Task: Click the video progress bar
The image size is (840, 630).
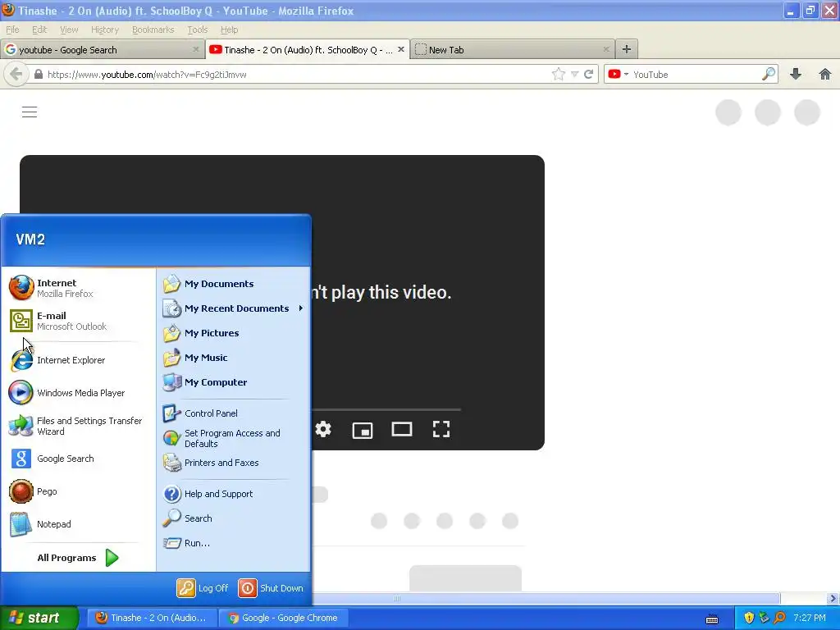Action: (386, 409)
